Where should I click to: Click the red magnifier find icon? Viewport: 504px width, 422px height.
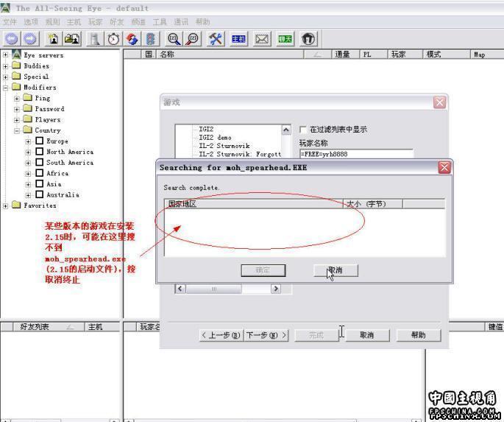[193, 39]
